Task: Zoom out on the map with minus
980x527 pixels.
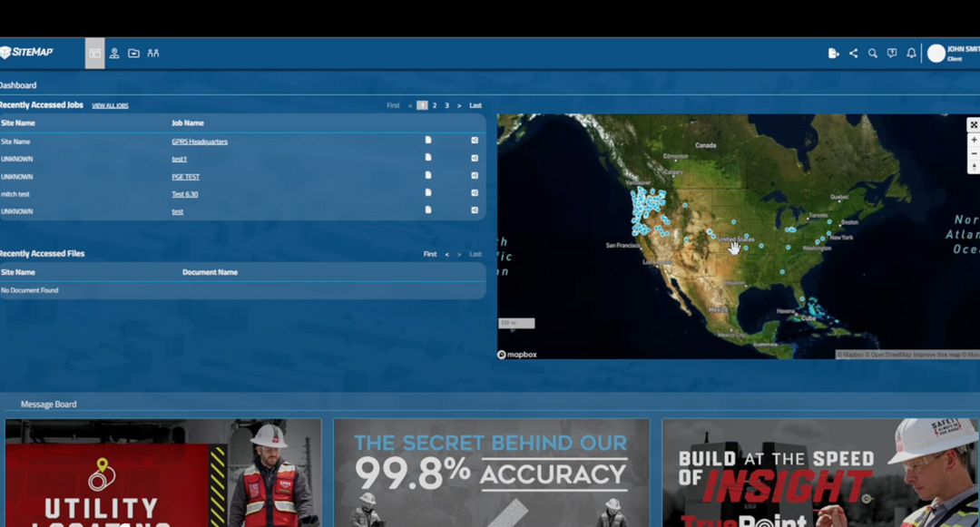Action: tap(973, 153)
